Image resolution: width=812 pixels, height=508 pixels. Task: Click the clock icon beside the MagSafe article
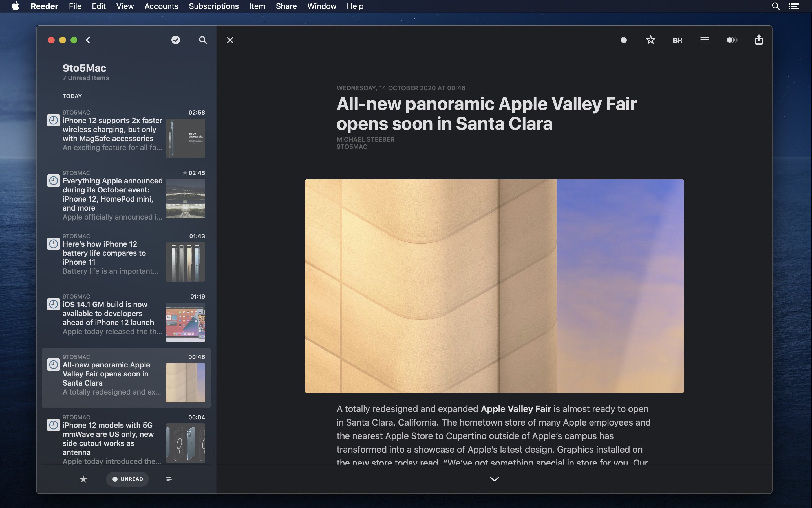(53, 120)
